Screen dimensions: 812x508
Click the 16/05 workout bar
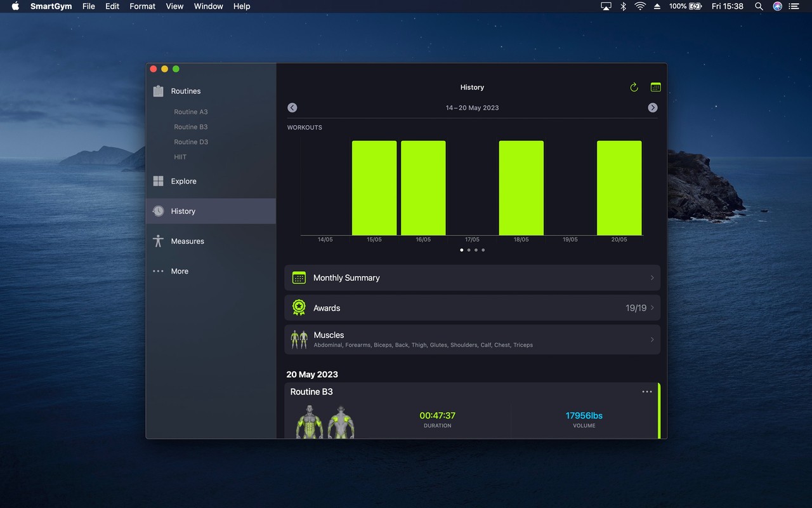pyautogui.click(x=423, y=188)
